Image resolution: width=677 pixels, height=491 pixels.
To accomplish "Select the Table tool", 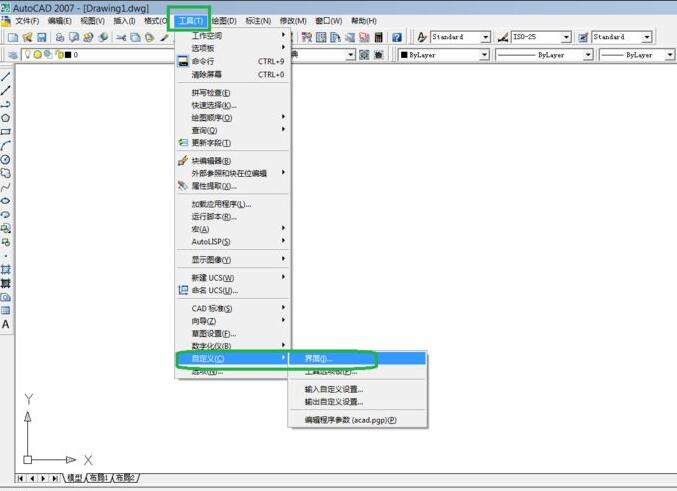I will 6,310.
